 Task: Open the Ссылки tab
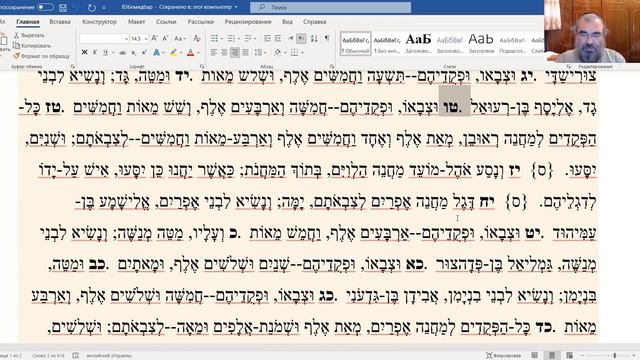pos(166,22)
